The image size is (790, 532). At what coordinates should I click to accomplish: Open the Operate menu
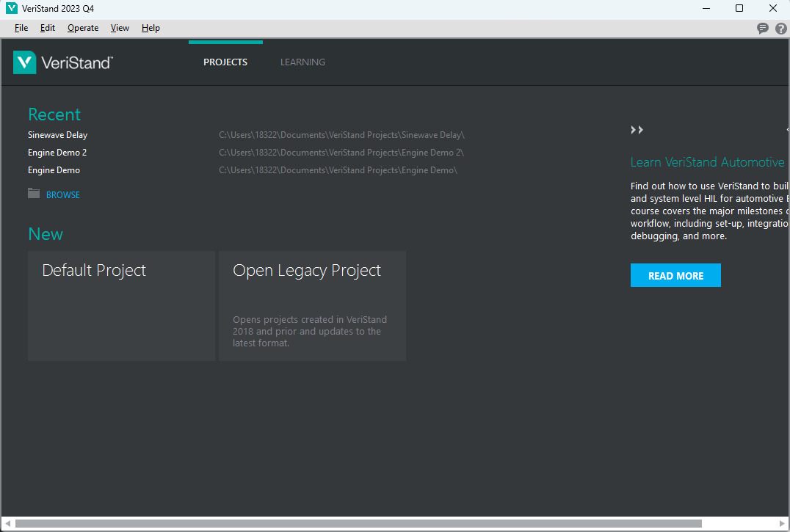[83, 28]
